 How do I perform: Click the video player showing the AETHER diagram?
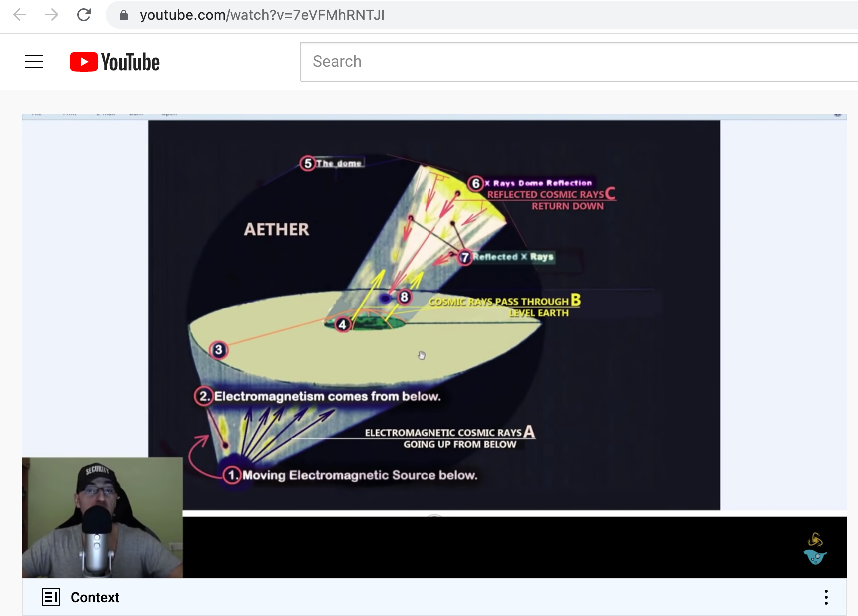click(x=434, y=346)
